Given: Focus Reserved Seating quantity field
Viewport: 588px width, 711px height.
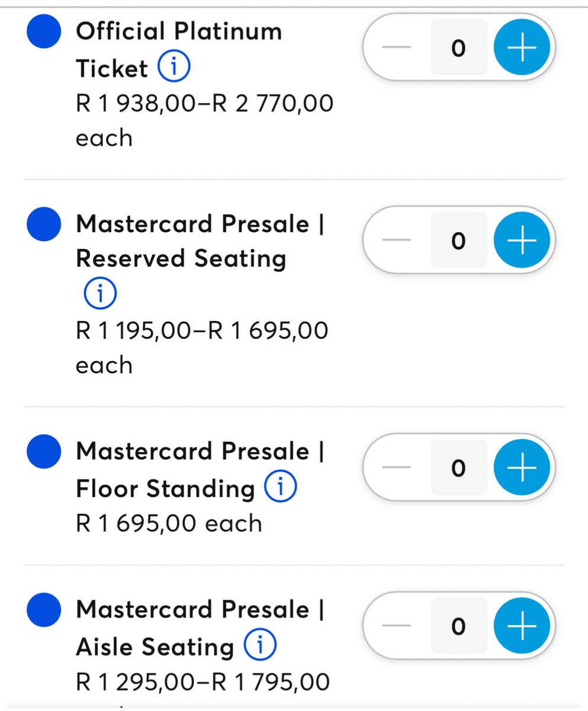Looking at the screenshot, I should pyautogui.click(x=458, y=241).
